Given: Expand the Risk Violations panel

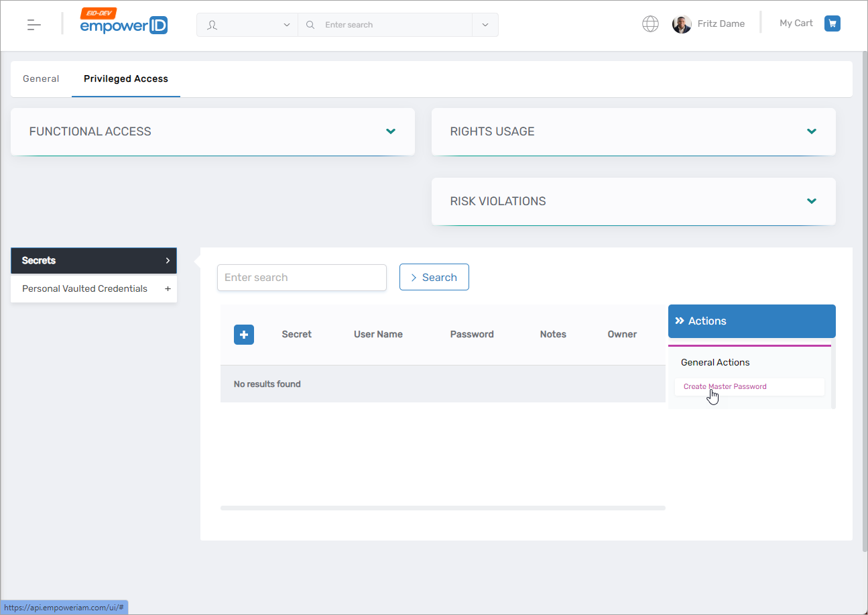Looking at the screenshot, I should point(812,201).
